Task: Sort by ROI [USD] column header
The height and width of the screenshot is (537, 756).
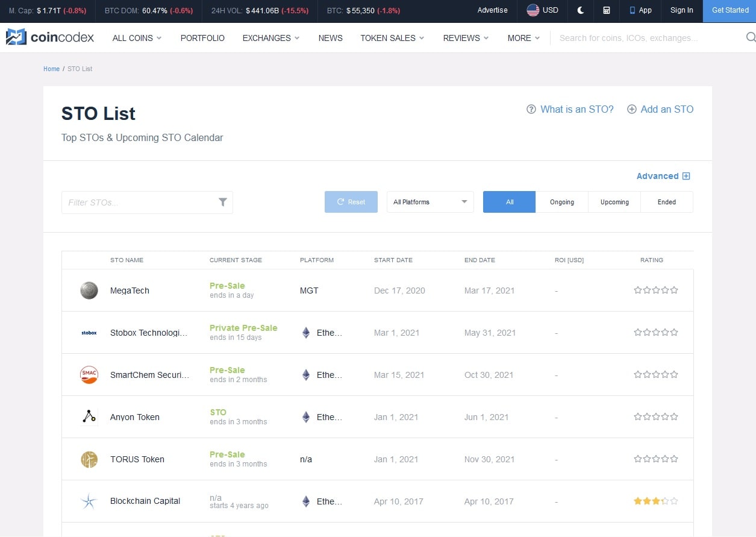Action: click(x=569, y=260)
